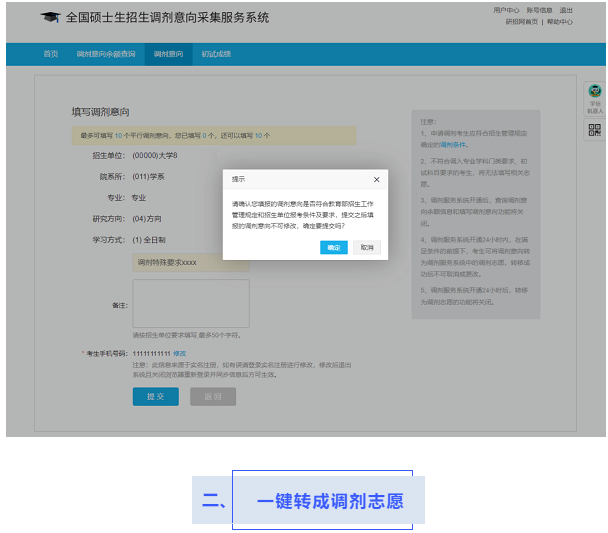608x533 pixels.
Task: Select the 调剂意向 navigation tab
Action: point(168,54)
